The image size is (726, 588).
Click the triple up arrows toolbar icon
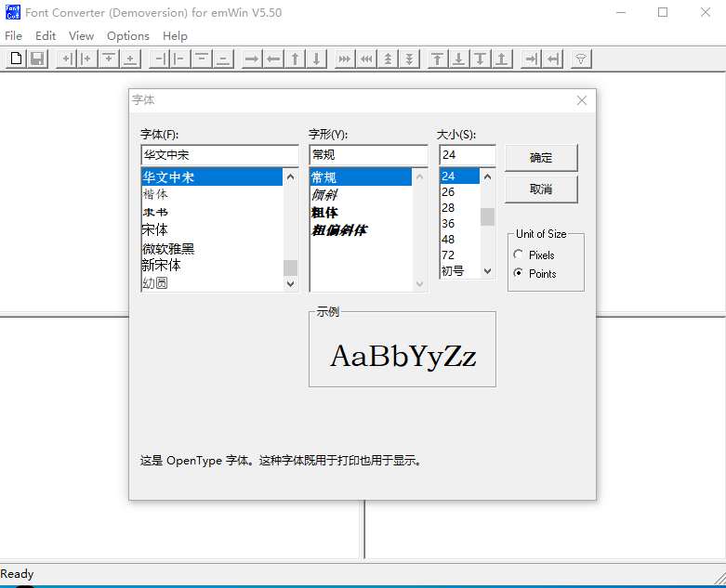tap(388, 59)
